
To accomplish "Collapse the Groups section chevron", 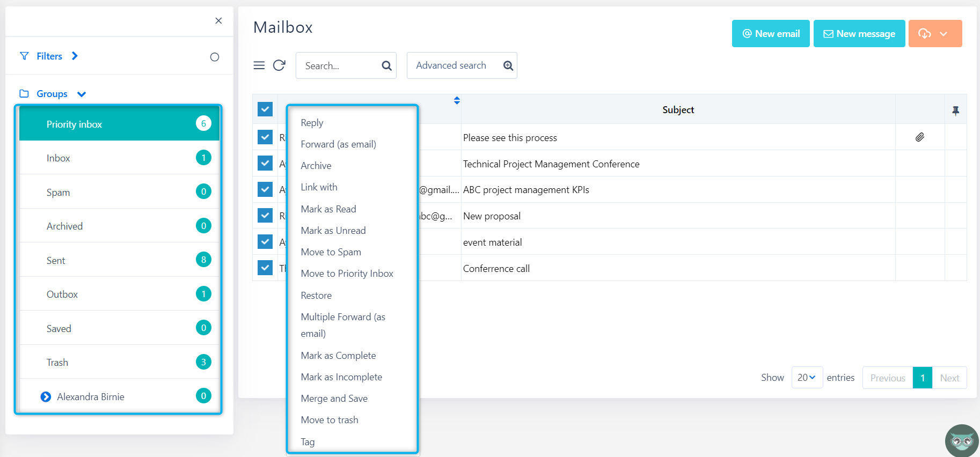I will coord(82,94).
